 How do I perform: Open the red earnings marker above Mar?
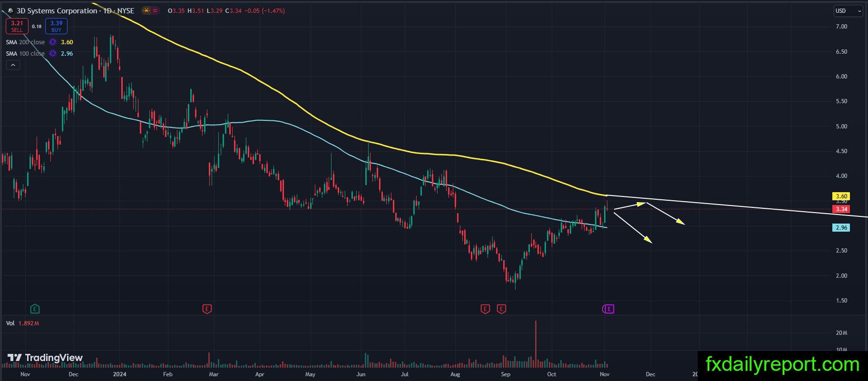(207, 309)
